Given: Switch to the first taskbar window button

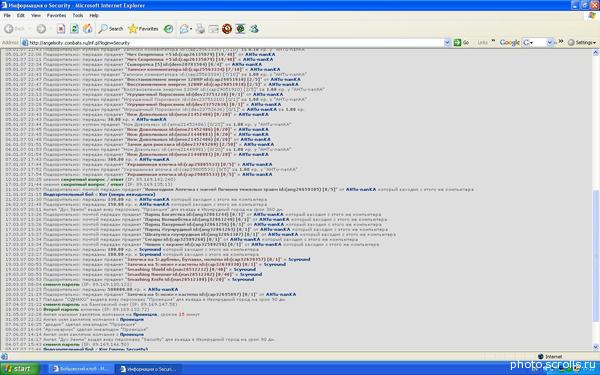Looking at the screenshot, I should pyautogui.click(x=81, y=369).
